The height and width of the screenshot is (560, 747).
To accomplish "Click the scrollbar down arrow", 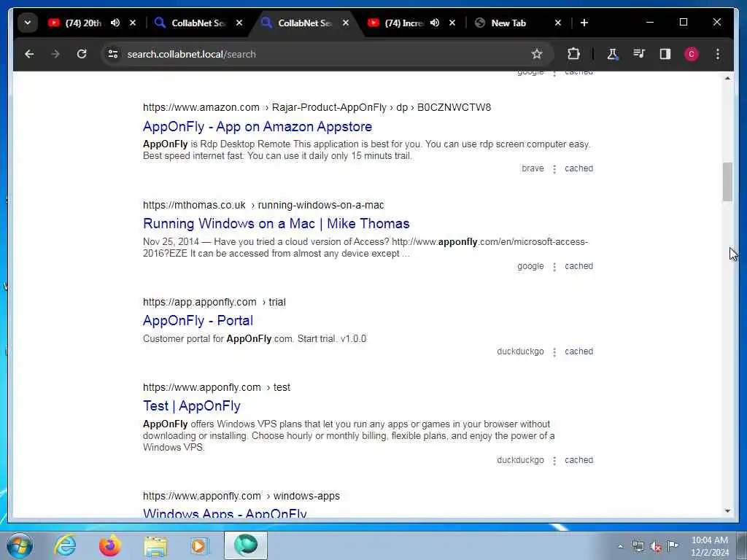I will point(727,511).
